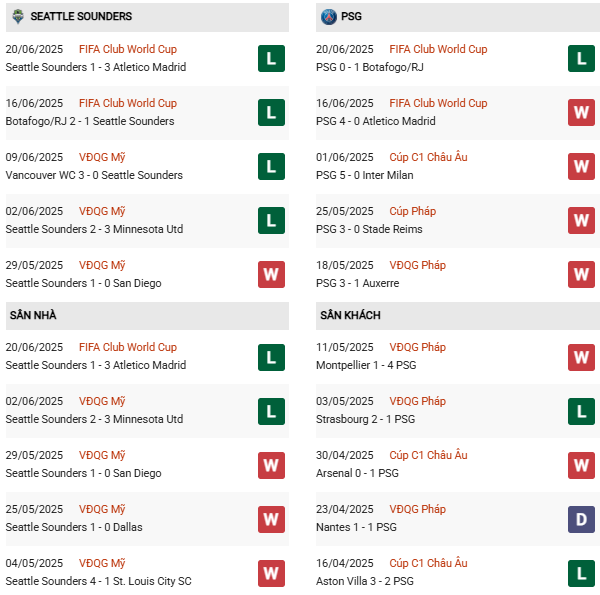The width and height of the screenshot is (600, 595).
Task: Click the win badge for the St. Louis City SC match
Action: pos(271,572)
